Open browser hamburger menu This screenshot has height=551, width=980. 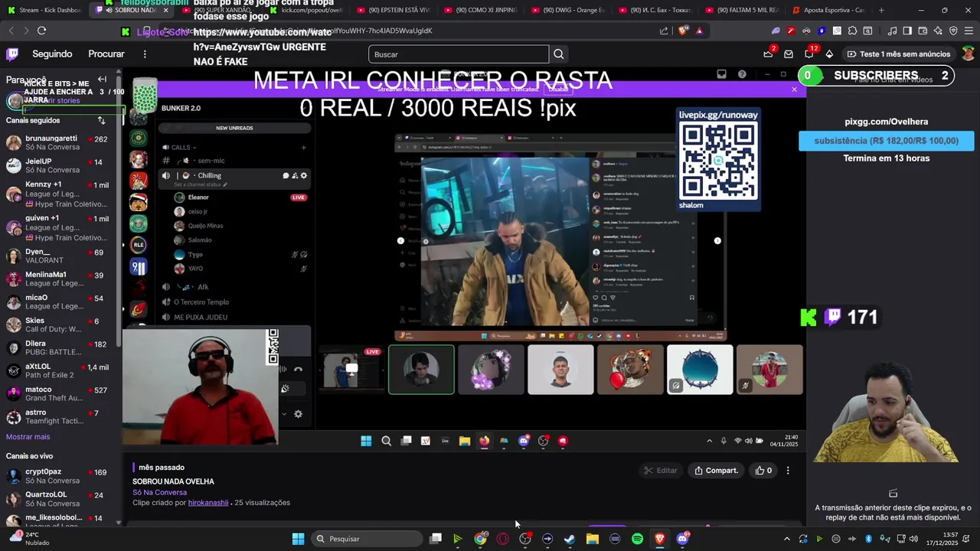[x=969, y=31]
